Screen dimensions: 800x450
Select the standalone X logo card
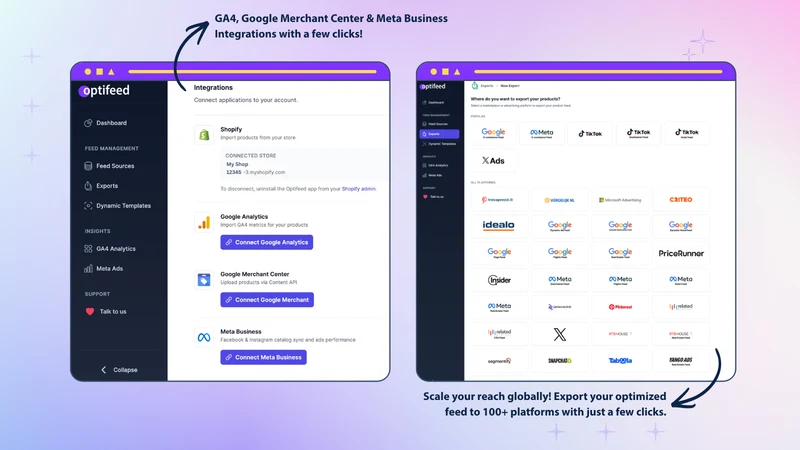coord(560,334)
